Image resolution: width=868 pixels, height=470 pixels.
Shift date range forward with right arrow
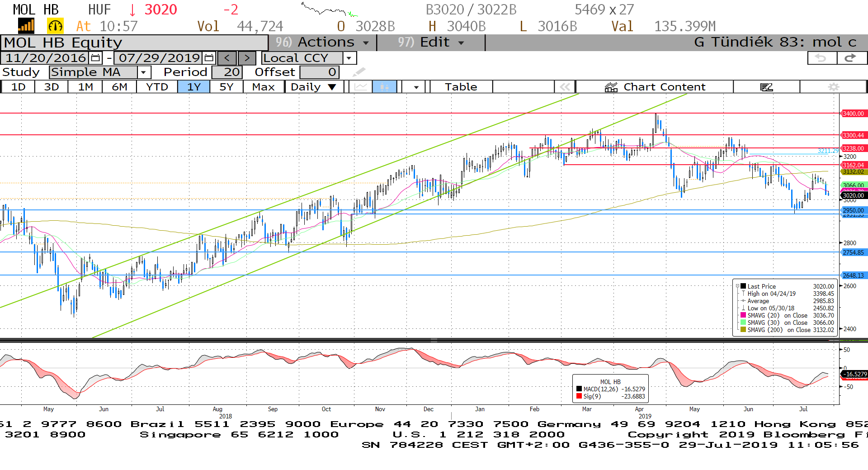[x=247, y=58]
